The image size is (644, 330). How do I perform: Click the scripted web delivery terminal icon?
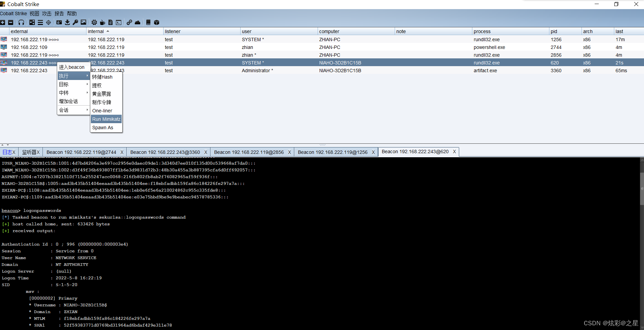[x=119, y=22]
